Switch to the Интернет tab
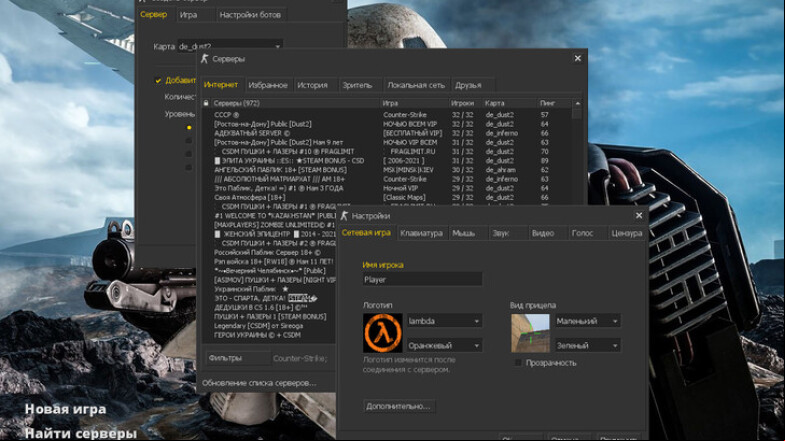The height and width of the screenshot is (441, 785). [221, 85]
